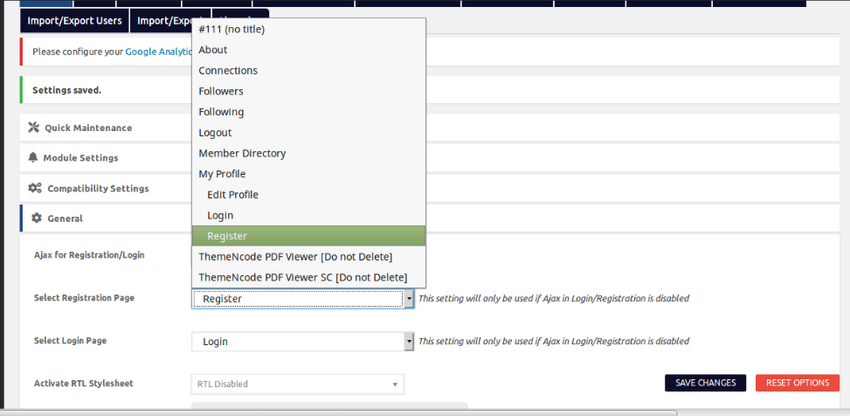Choose 'Register' option in dropdown list
Image resolution: width=850 pixels, height=416 pixels.
point(227,236)
